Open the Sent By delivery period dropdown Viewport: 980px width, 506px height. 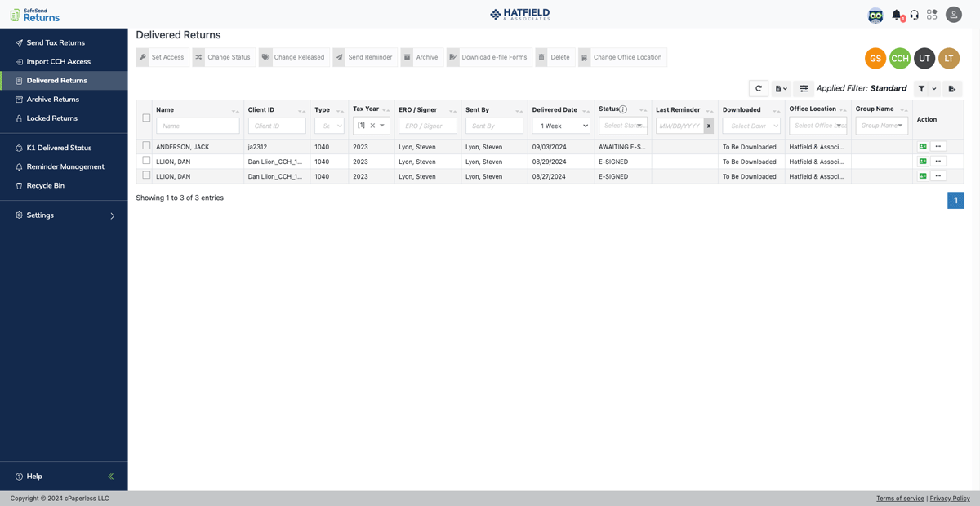[x=559, y=125]
